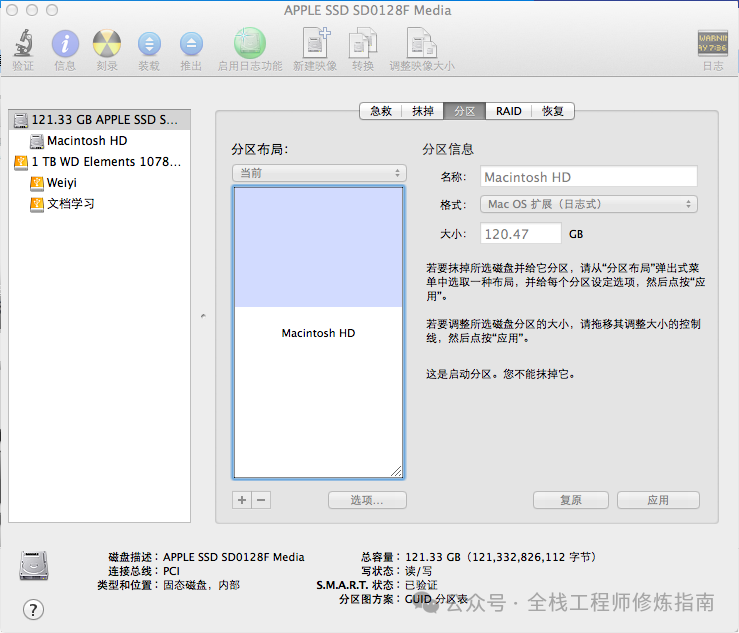Switch to the RAID tab
This screenshot has width=739, height=633.
pyautogui.click(x=509, y=111)
